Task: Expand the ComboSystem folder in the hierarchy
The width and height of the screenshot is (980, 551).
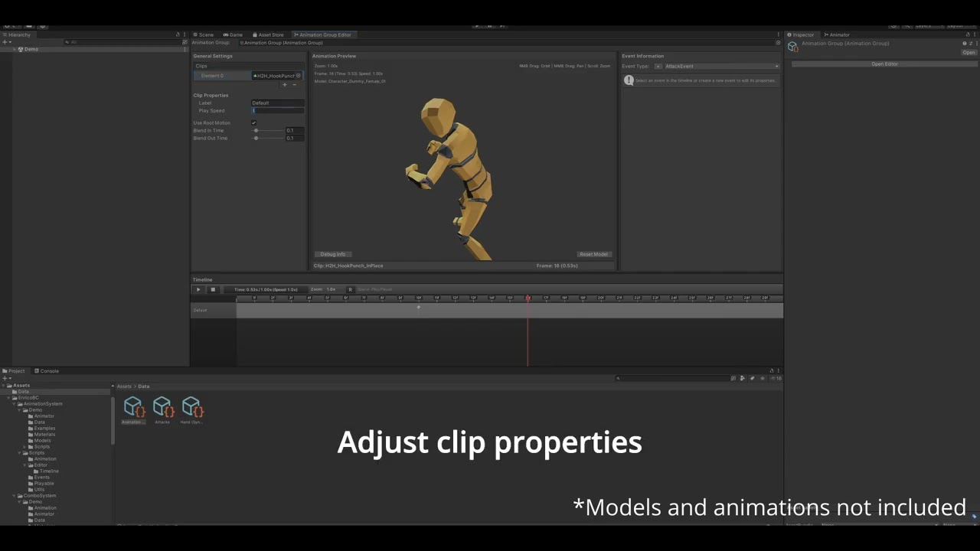Action: click(14, 495)
